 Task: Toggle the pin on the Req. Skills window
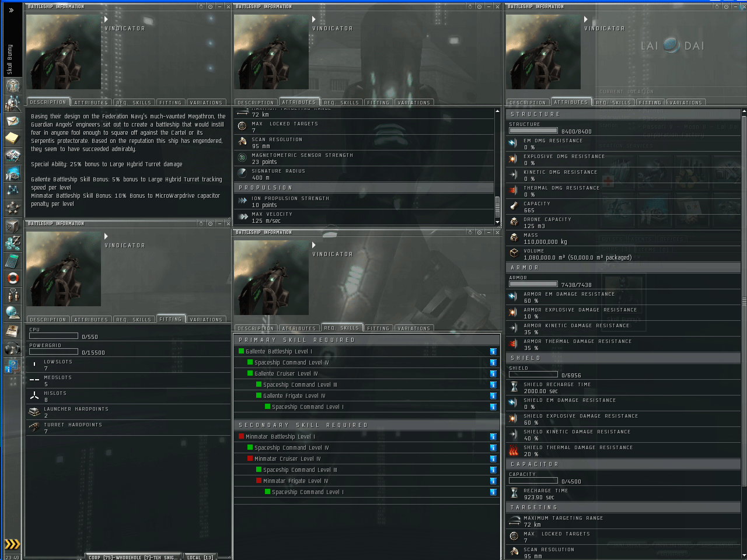[x=479, y=232]
